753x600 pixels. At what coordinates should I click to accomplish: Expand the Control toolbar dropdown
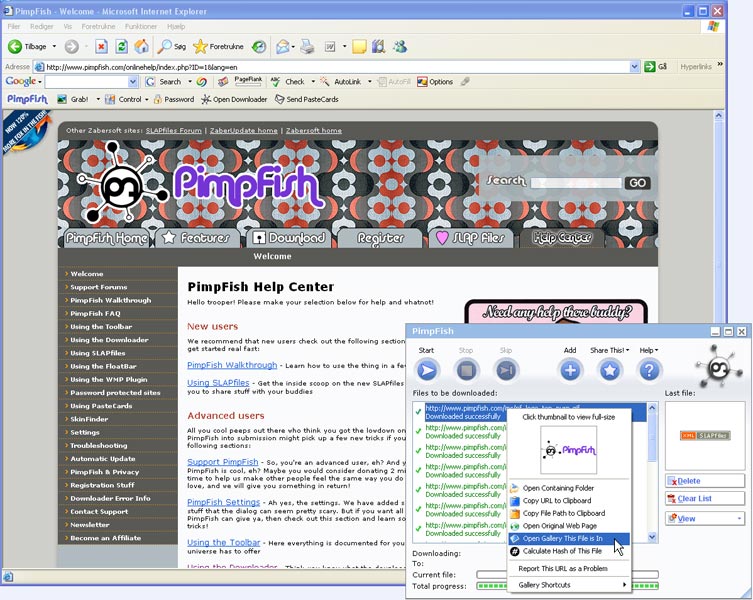[x=146, y=99]
